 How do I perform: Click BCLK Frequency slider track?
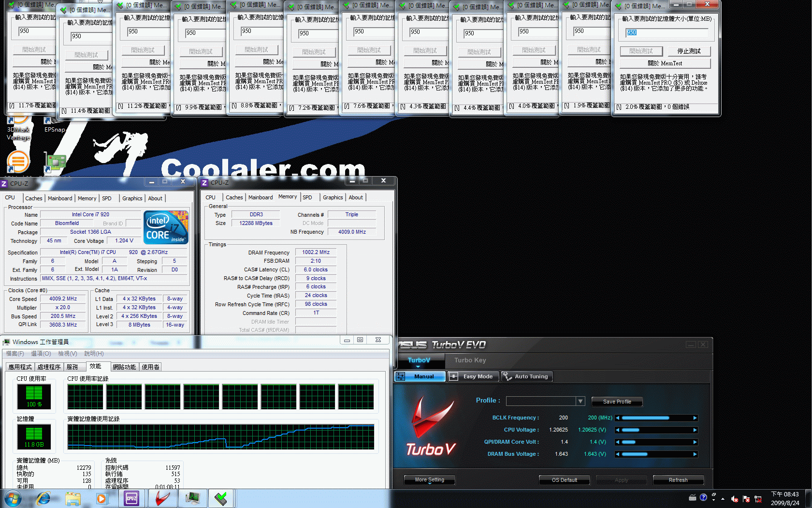[656, 418]
